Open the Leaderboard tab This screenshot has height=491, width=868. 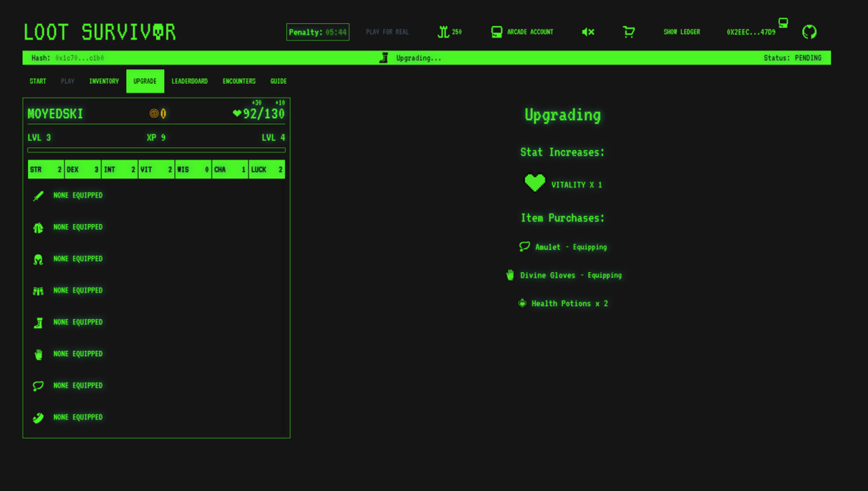pos(189,81)
